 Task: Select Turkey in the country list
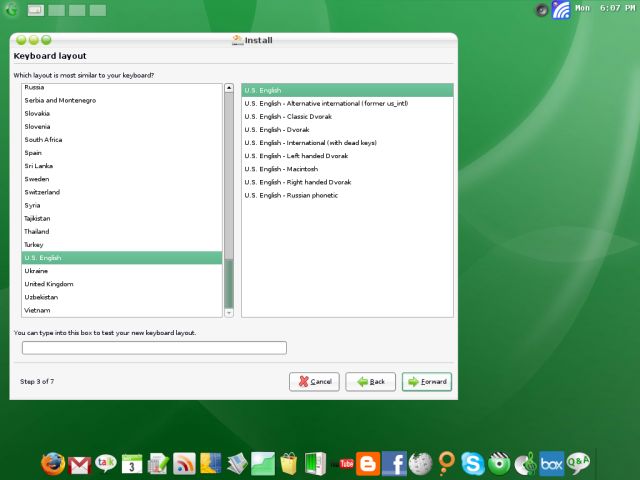[x=122, y=244]
